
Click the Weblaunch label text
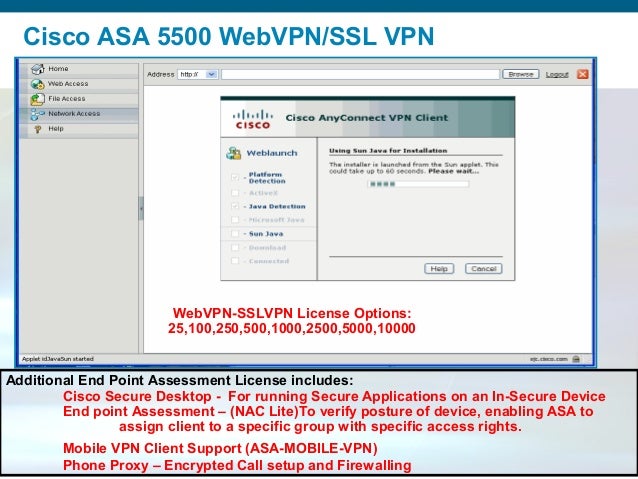pyautogui.click(x=272, y=153)
